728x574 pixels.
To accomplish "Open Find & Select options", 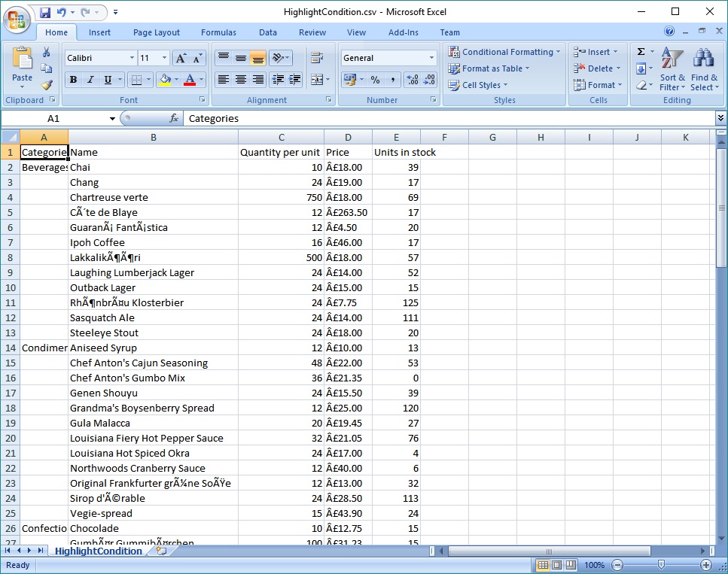I will click(705, 69).
